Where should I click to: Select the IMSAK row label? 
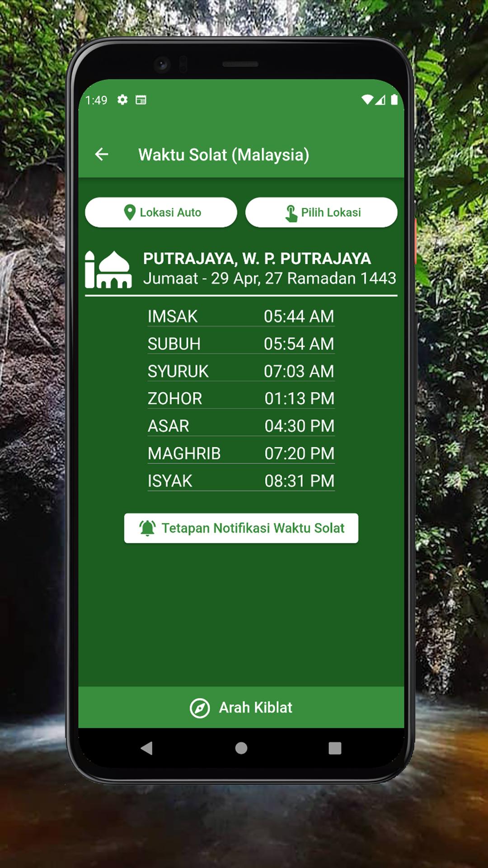click(x=173, y=316)
